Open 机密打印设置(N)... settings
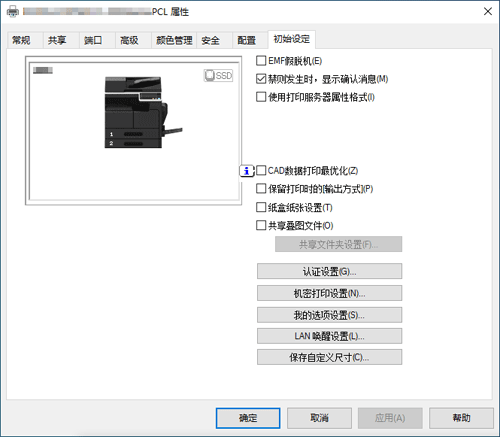The image size is (500, 437). (329, 293)
